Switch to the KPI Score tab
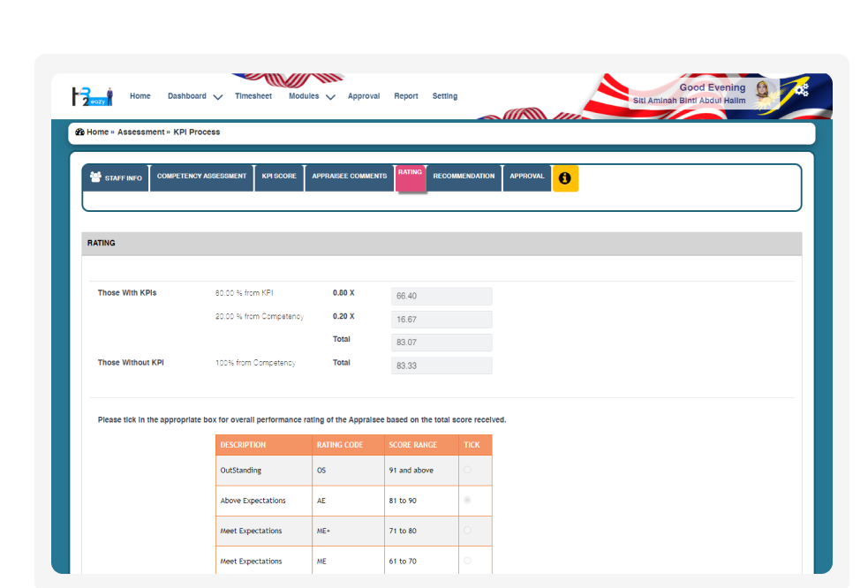The width and height of the screenshot is (868, 588). (x=279, y=177)
